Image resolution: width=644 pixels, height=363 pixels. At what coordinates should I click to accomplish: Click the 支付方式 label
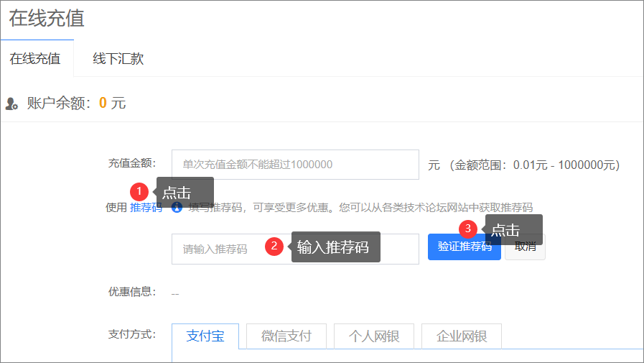pos(132,334)
